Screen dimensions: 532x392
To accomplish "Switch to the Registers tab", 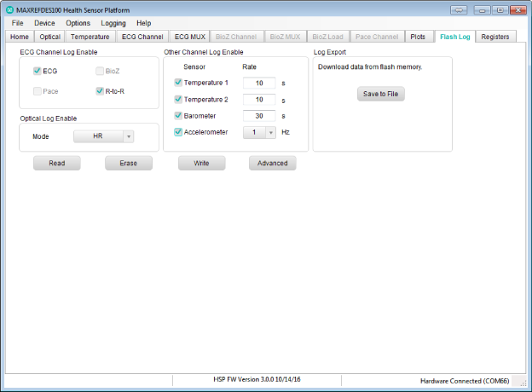I will tap(495, 37).
